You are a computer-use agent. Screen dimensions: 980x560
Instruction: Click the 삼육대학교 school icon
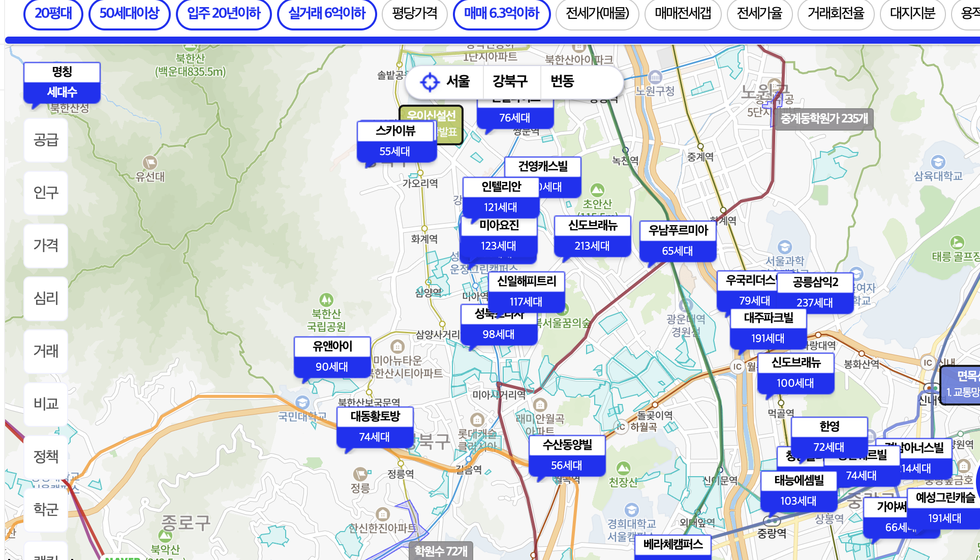938,162
